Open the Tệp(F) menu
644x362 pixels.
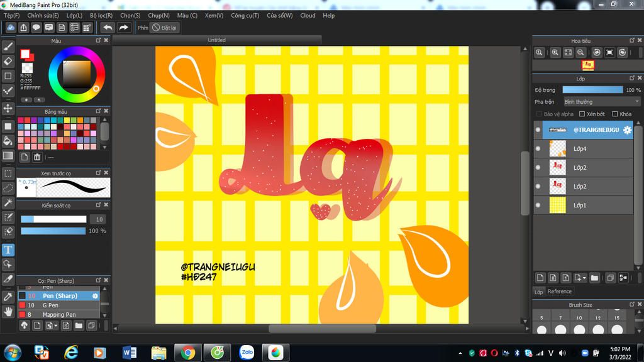click(x=11, y=15)
